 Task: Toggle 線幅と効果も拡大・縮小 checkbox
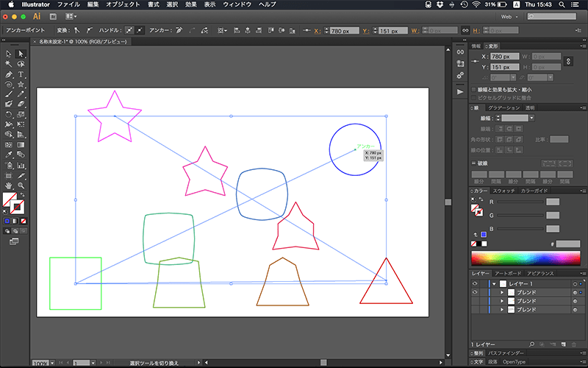tap(474, 90)
